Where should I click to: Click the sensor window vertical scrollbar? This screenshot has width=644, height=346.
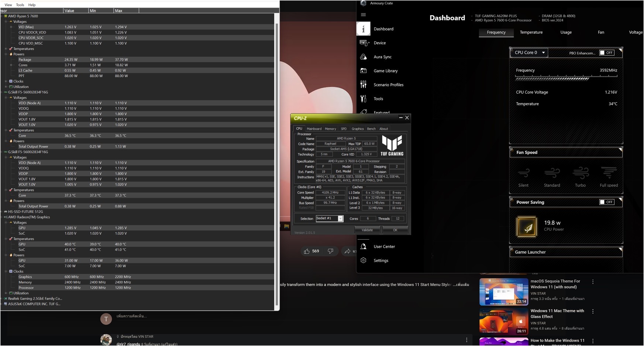point(277,165)
